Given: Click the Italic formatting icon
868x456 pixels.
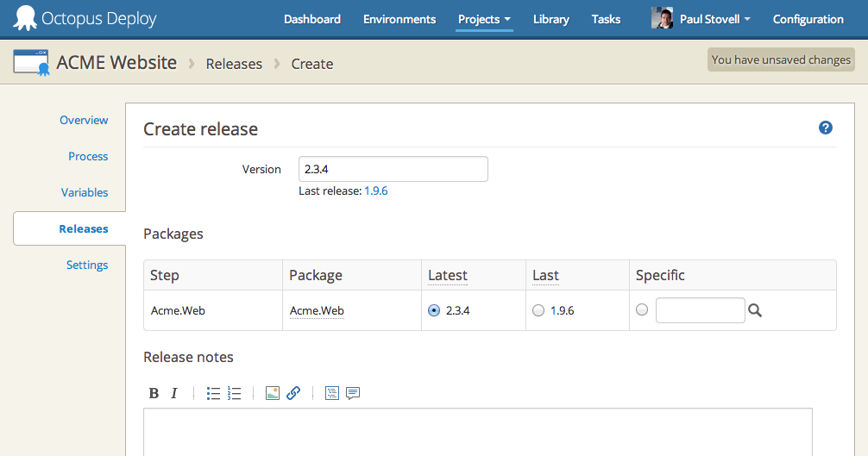Looking at the screenshot, I should coord(173,393).
